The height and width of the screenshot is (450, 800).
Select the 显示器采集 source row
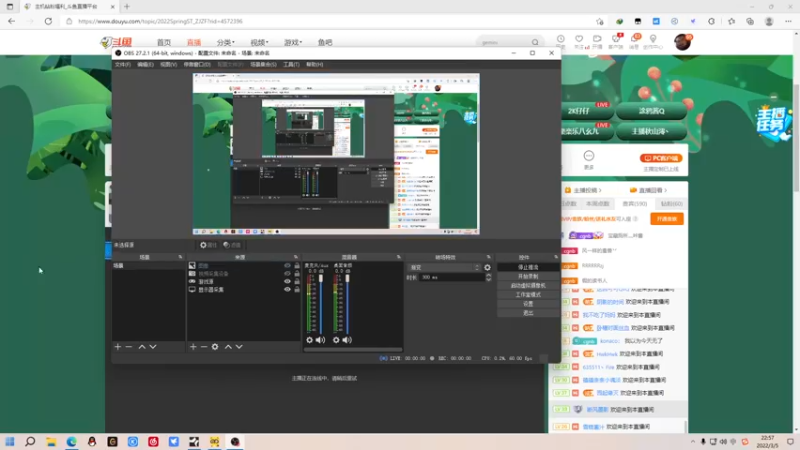[244, 289]
